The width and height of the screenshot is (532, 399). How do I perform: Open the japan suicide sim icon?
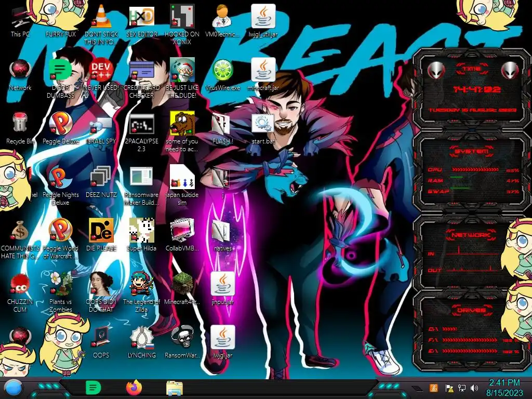(x=182, y=177)
